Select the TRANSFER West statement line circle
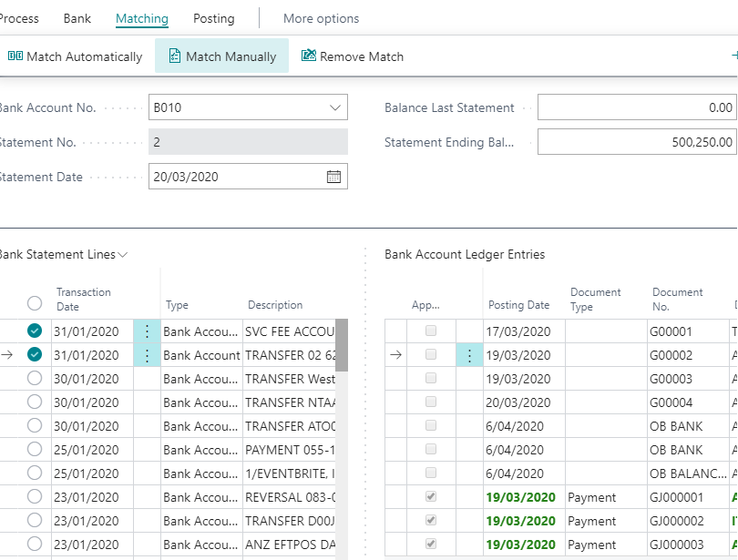Image resolution: width=738 pixels, height=560 pixels. coord(35,379)
